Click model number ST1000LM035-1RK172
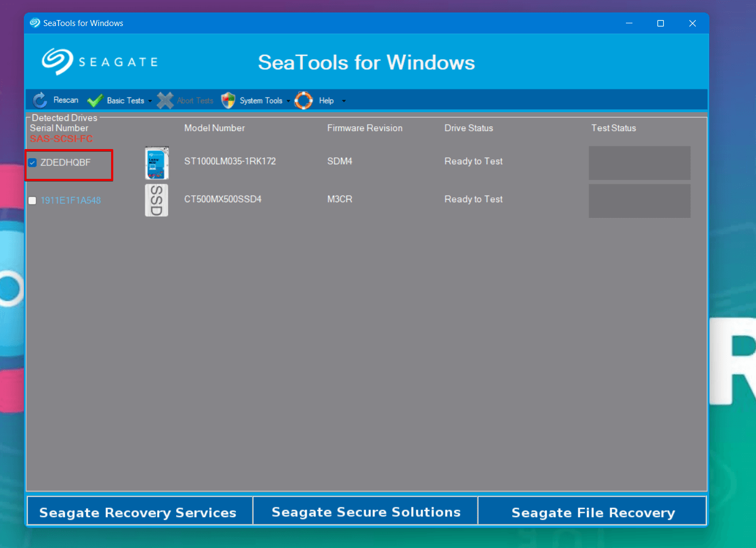Viewport: 756px width, 548px height. (230, 162)
